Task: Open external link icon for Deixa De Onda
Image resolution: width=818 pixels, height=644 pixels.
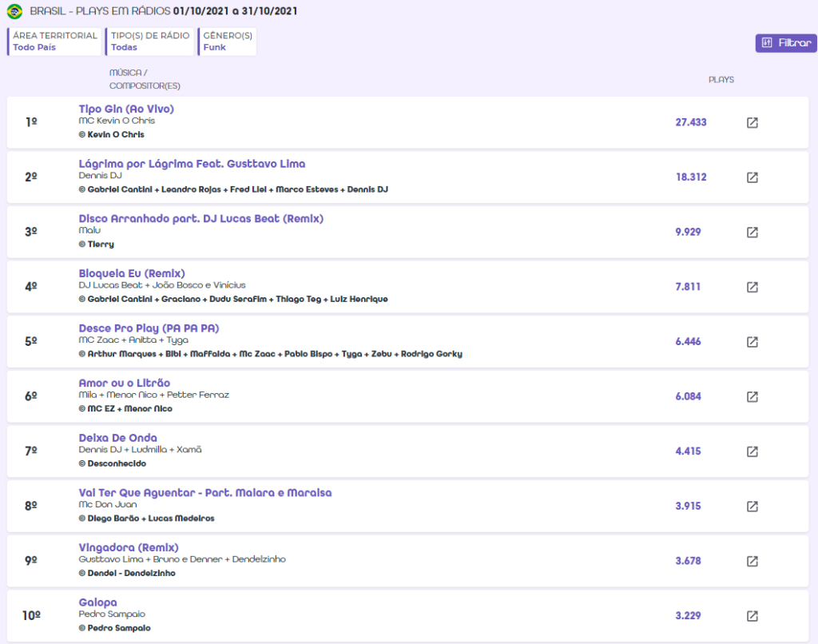Action: pos(752,451)
